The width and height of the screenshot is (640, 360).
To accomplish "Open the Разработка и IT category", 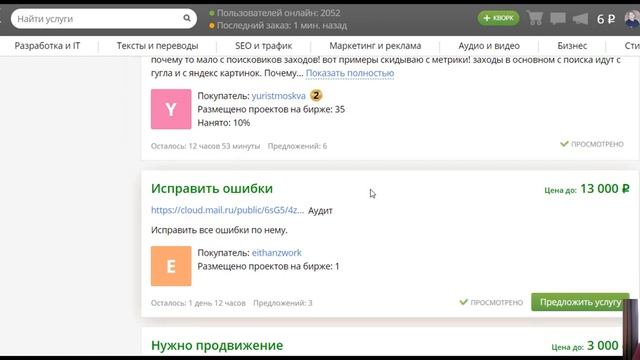I will [47, 46].
